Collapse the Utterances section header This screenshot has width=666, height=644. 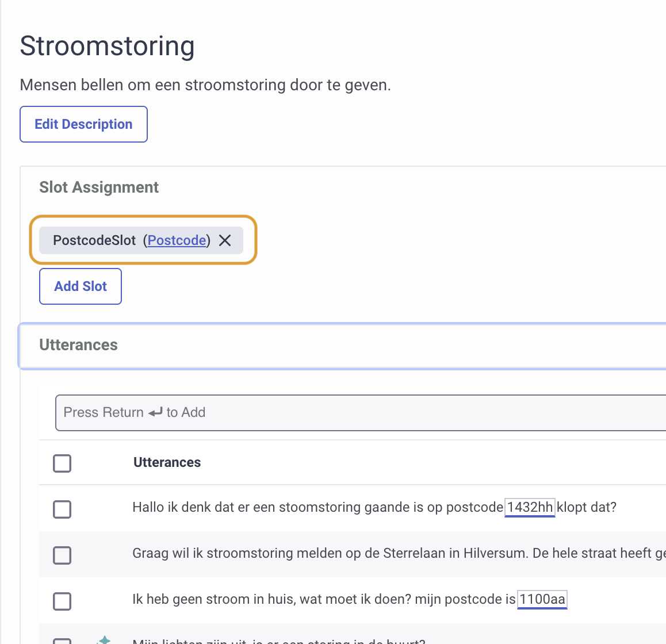78,345
